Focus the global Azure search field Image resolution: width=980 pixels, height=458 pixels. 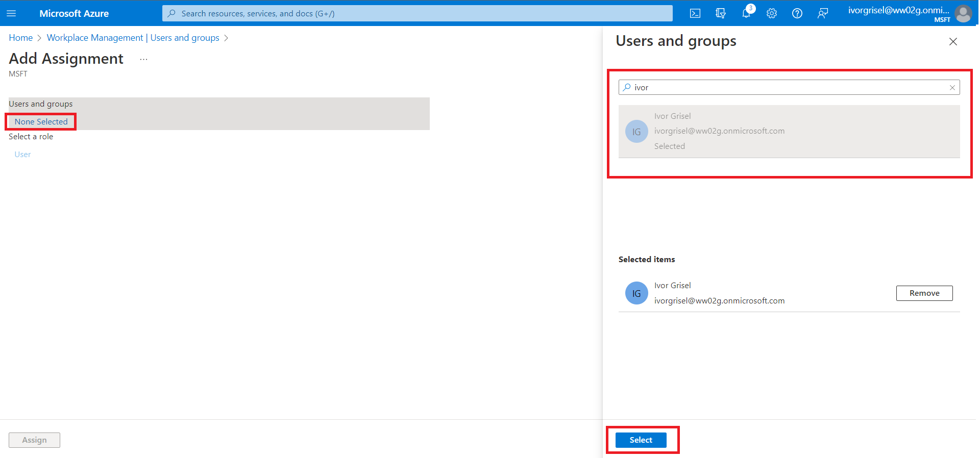[417, 13]
